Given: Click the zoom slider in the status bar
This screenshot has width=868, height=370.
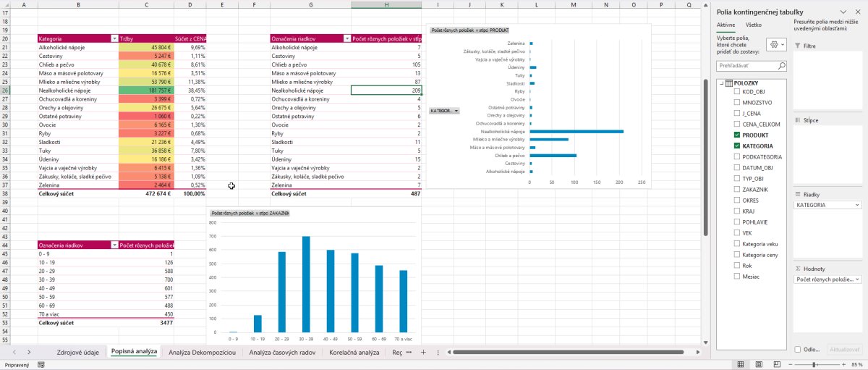Looking at the screenshot, I should (x=814, y=364).
